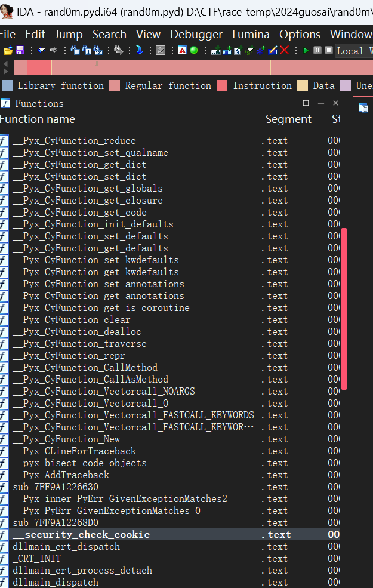373x588 pixels.
Task: Click the save database floppy icon
Action: (x=20, y=51)
